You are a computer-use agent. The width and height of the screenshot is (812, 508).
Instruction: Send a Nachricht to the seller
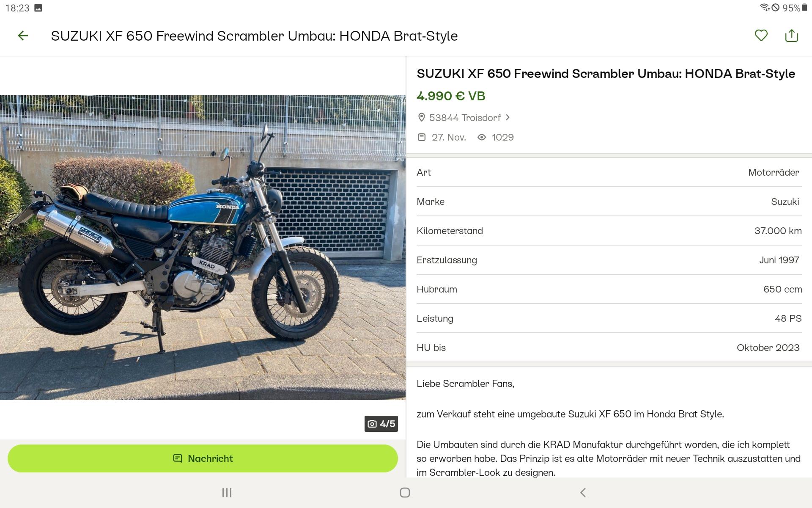click(203, 458)
